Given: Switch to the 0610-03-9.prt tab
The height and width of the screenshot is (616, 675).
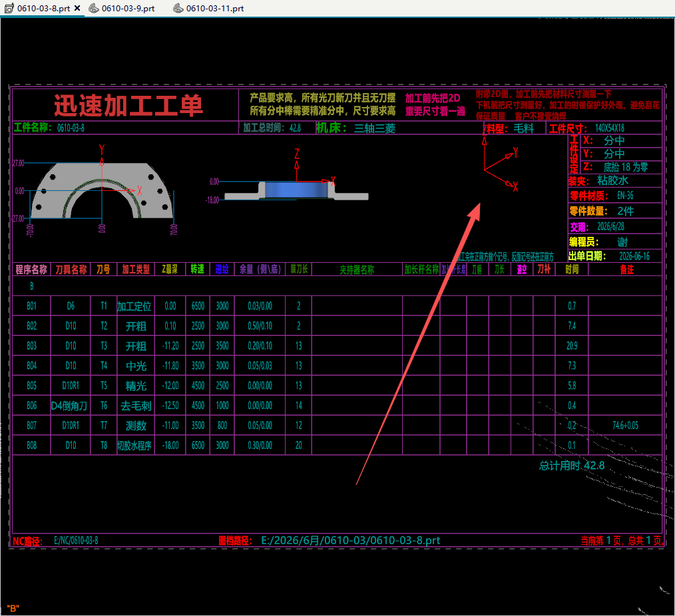Looking at the screenshot, I should (122, 8).
